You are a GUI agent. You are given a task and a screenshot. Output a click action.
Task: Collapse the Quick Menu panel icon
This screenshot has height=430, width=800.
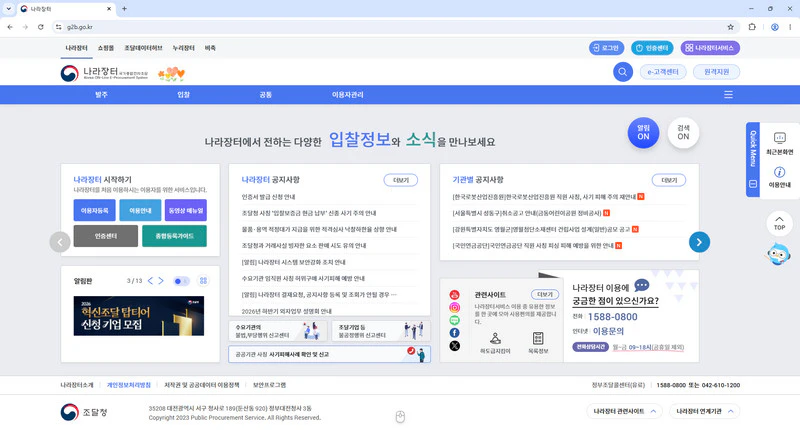[753, 184]
